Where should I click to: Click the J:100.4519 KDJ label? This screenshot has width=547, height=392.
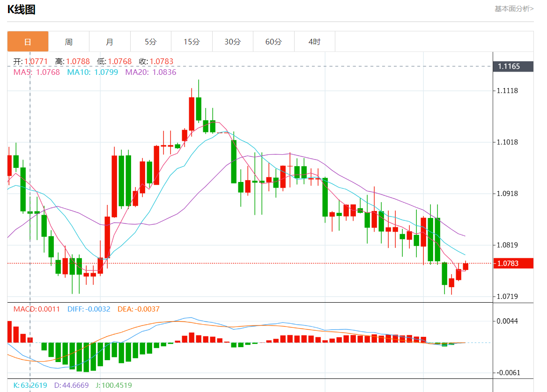[x=114, y=385]
